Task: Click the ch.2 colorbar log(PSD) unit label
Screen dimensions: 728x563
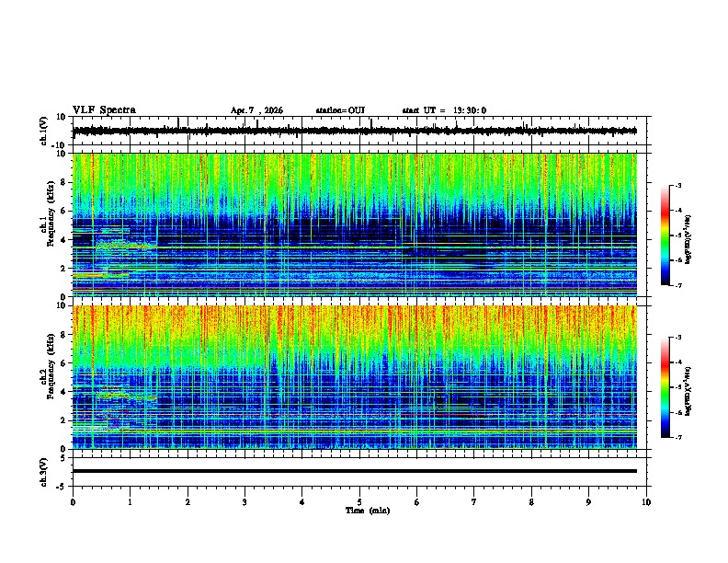Action: pos(688,391)
